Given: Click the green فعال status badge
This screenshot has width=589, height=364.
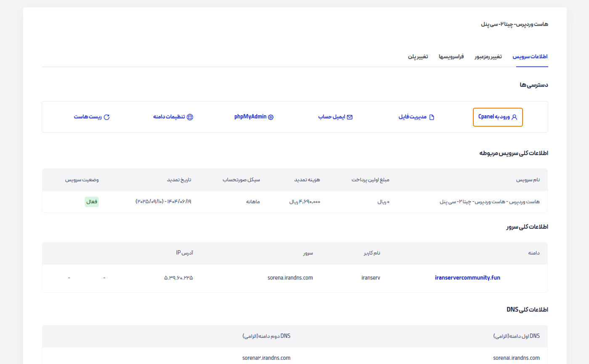Looking at the screenshot, I should (x=92, y=202).
